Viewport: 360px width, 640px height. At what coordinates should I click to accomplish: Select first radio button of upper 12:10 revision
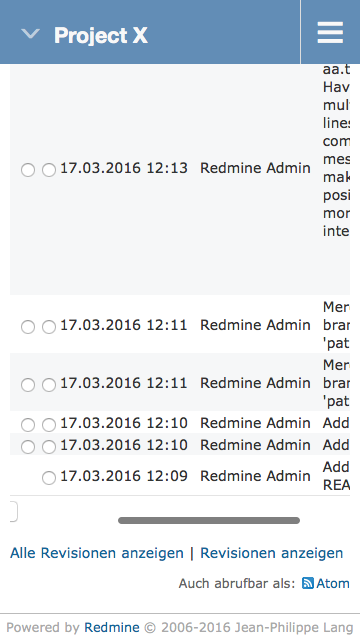coord(28,425)
